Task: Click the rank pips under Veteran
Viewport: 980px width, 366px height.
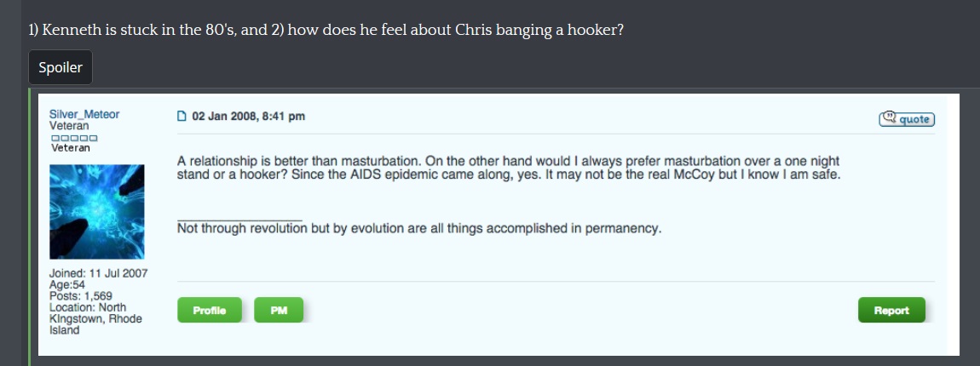Action: (74, 137)
